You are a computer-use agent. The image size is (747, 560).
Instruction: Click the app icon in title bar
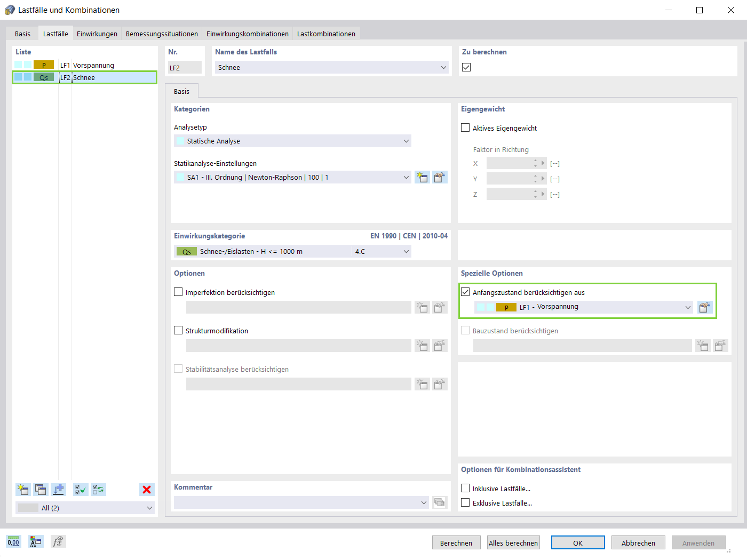[10, 10]
